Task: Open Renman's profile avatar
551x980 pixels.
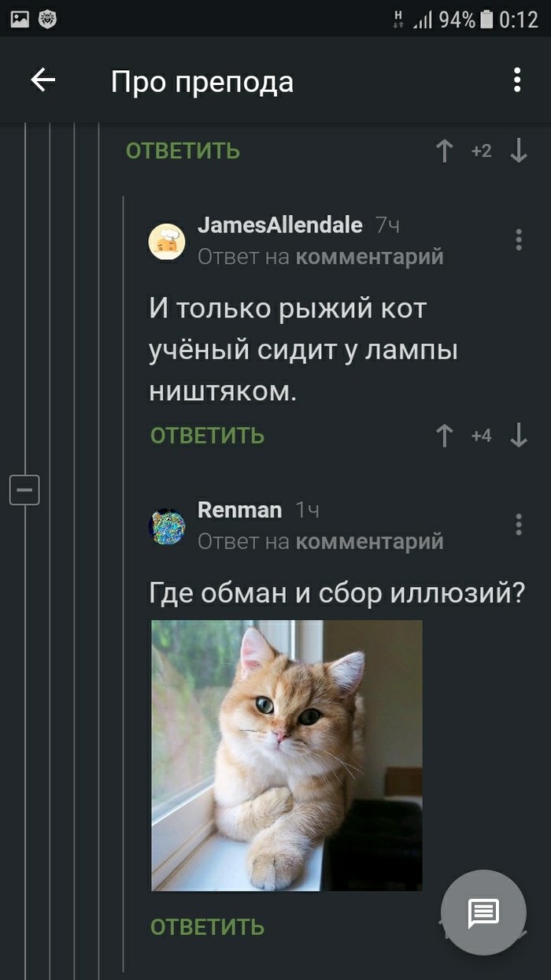Action: [167, 526]
